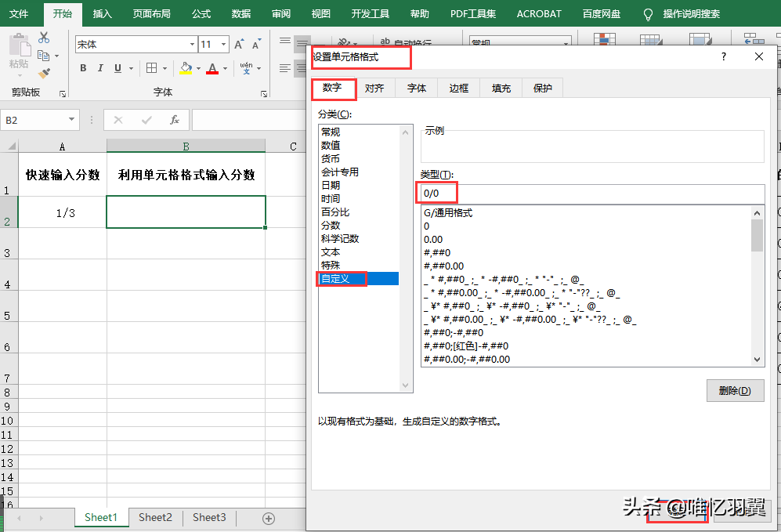Viewport: 781px width, 532px height.
Task: Open the Name Box dropdown arrow
Action: pos(72,120)
